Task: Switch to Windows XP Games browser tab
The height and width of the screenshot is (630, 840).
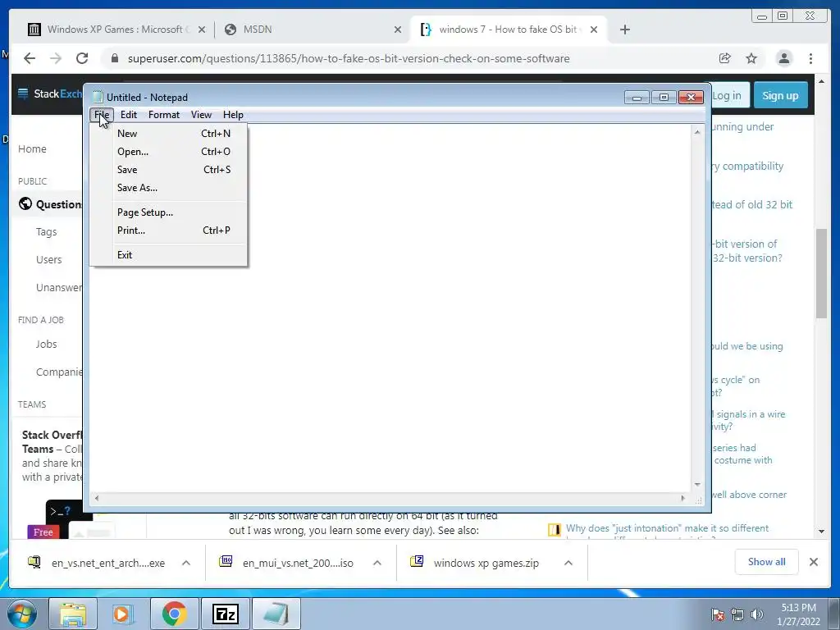Action: coord(114,30)
